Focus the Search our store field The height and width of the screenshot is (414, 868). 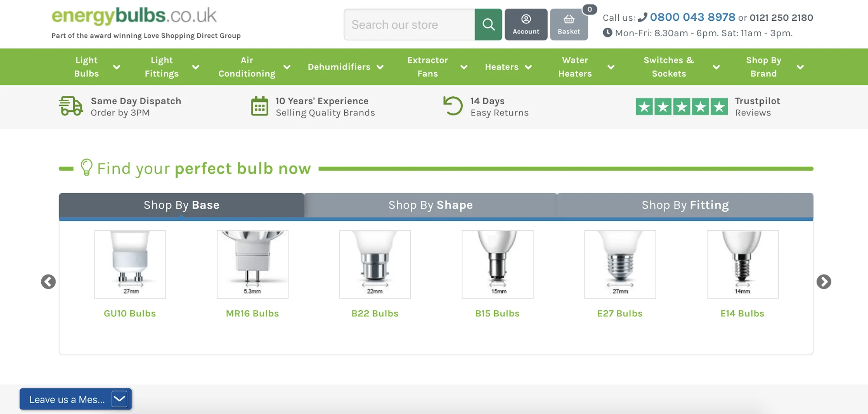409,25
